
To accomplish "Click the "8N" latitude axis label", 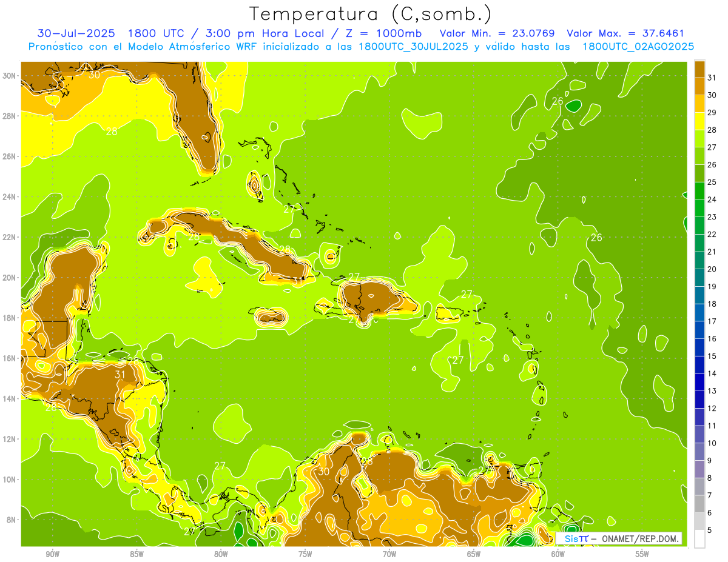I will (x=12, y=520).
